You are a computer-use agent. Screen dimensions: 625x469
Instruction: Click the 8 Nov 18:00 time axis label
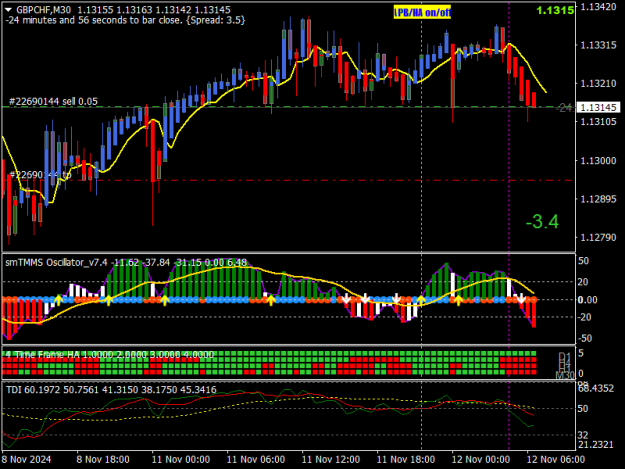point(103,459)
